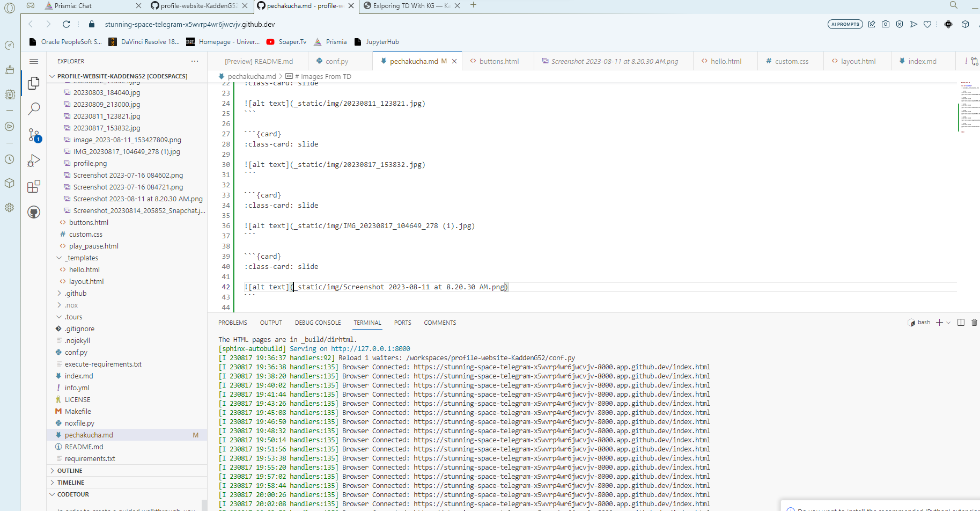This screenshot has width=980, height=511.
Task: Open the buttons.html editor tab
Action: (x=499, y=61)
